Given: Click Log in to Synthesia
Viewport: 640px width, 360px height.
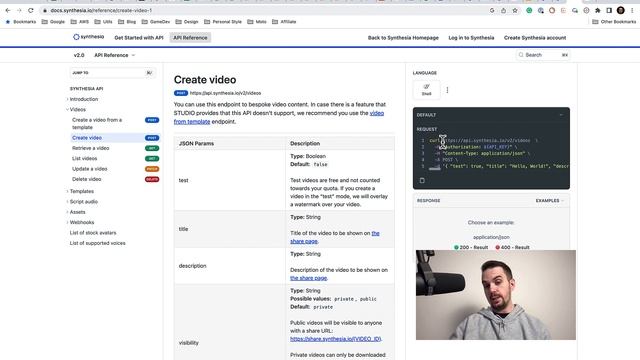Looking at the screenshot, I should [x=471, y=38].
